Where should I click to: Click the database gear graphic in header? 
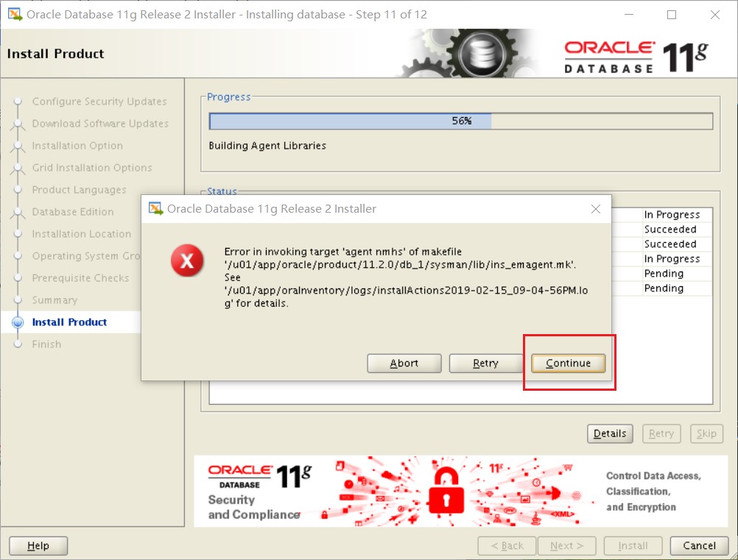pos(471,53)
